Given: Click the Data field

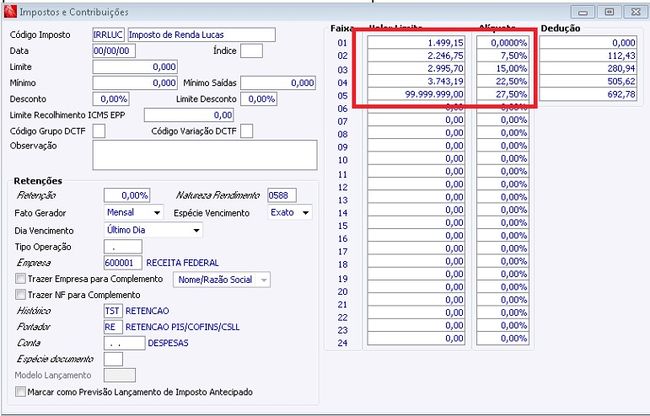Looking at the screenshot, I should tap(114, 51).
